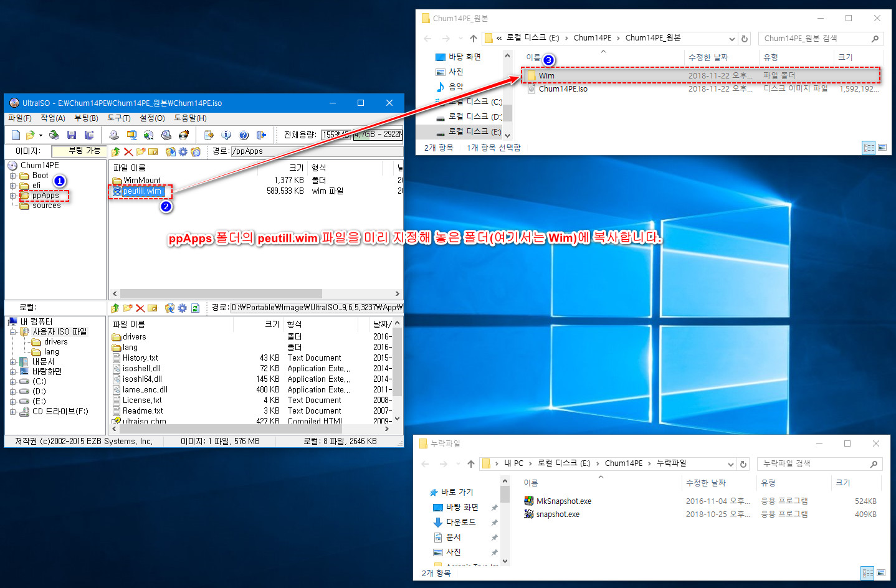This screenshot has height=588, width=896.
Task: Click the Burn CD/DVD image flame icon
Action: 184,135
